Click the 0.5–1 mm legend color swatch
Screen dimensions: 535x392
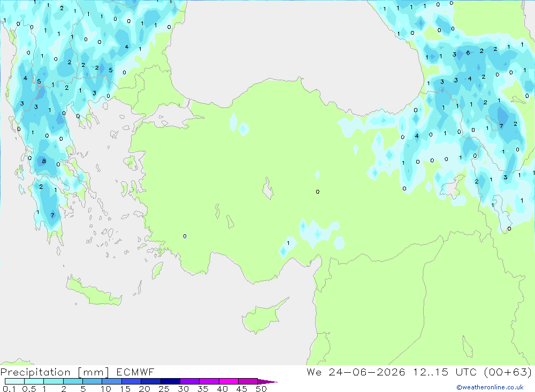tap(34, 381)
